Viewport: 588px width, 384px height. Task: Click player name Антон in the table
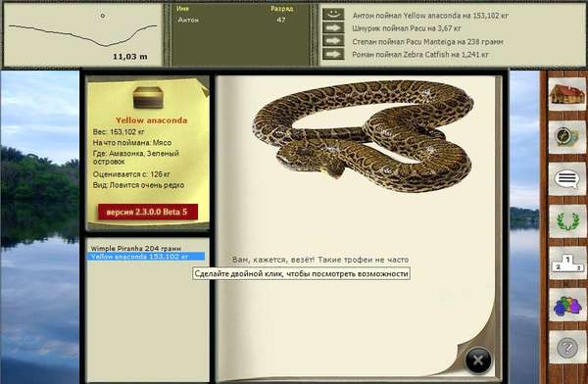tap(188, 20)
